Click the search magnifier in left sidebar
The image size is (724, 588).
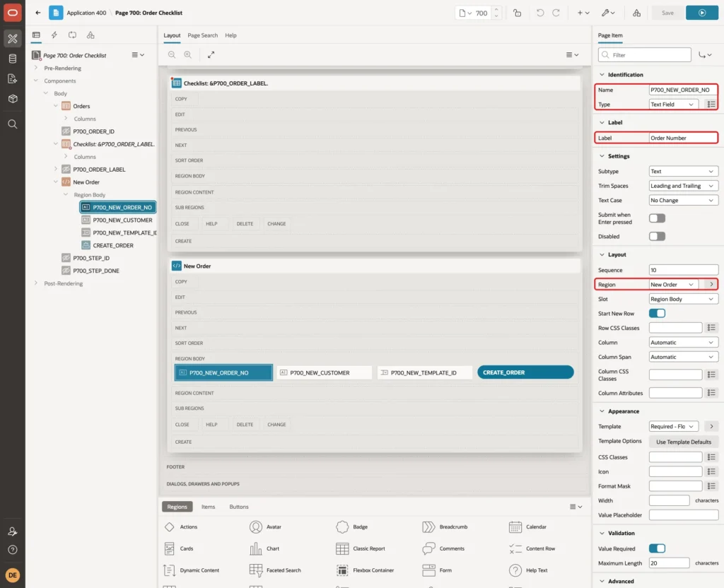tap(13, 124)
